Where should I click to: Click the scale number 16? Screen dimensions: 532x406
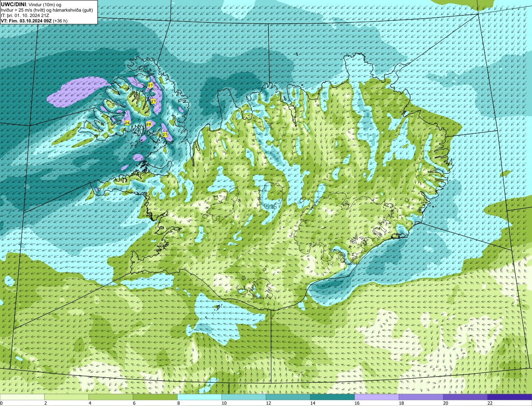357,403
